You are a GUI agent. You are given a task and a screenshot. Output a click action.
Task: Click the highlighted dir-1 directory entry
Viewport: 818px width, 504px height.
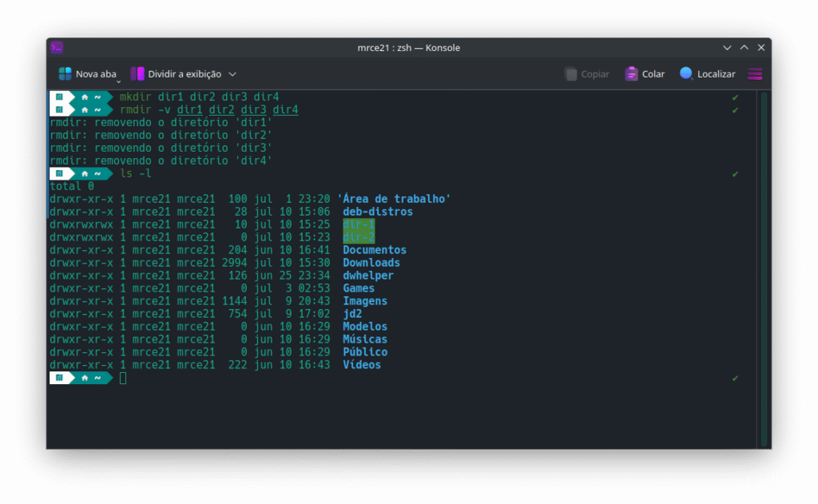[359, 224]
